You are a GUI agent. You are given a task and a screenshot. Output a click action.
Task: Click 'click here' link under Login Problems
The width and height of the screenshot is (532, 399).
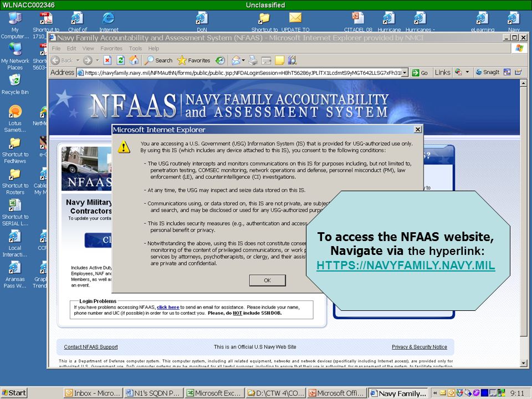(168, 307)
